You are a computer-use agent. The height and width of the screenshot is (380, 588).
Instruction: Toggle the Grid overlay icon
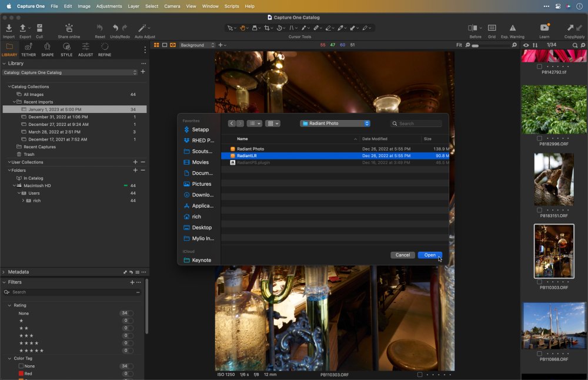click(x=492, y=28)
